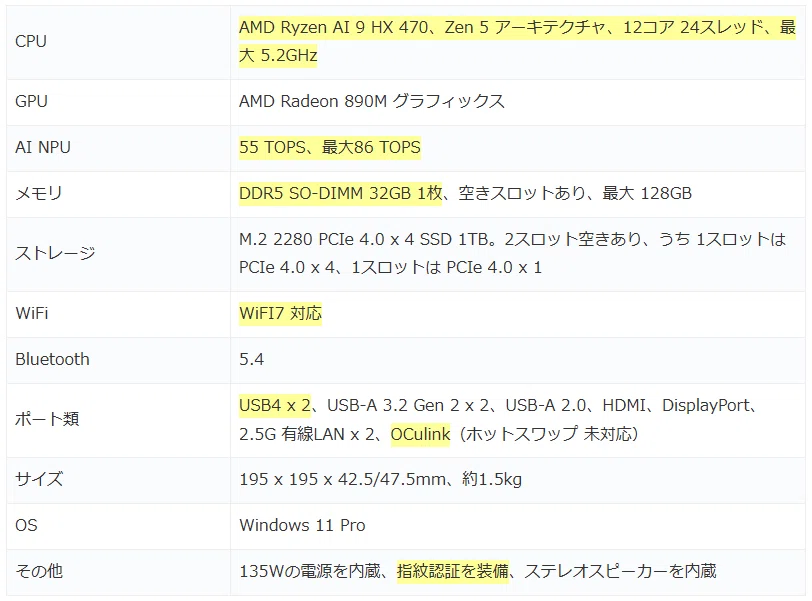Select the AMD Ryzen AI 9 HX 470 text

[334, 27]
